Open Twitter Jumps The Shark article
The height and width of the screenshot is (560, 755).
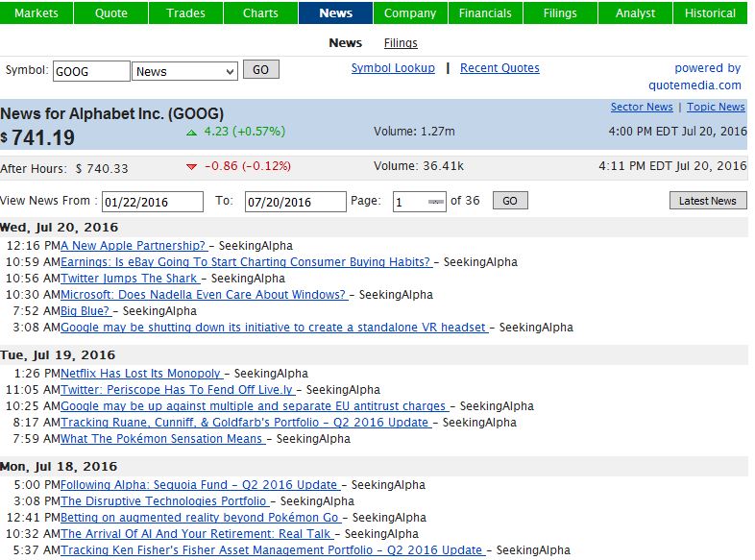tap(130, 279)
